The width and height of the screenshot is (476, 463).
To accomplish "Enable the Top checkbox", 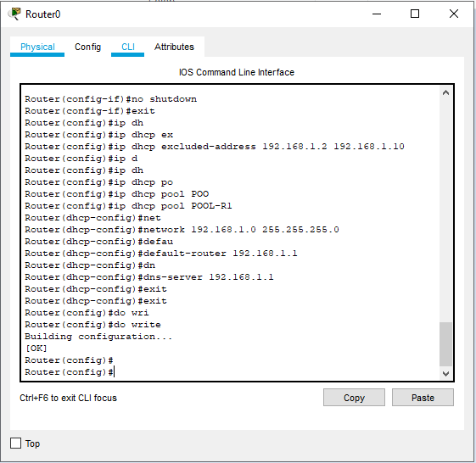I will click(x=16, y=443).
